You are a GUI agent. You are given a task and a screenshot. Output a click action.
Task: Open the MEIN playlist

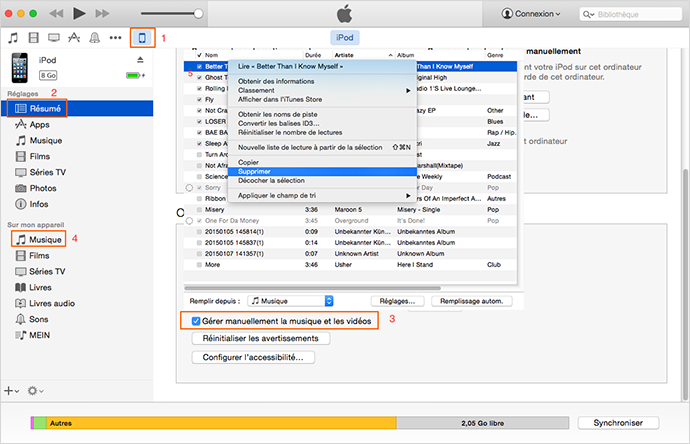[x=33, y=335]
